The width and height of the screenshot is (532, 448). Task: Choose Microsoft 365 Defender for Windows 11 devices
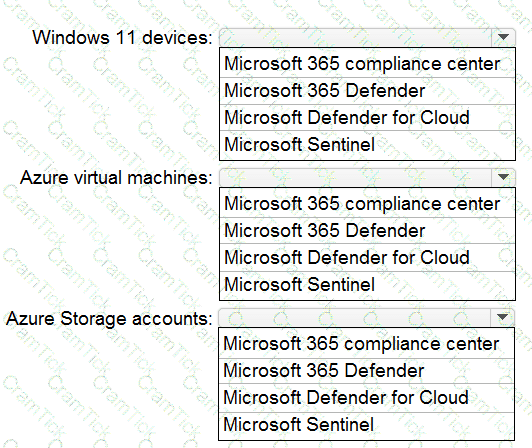coord(367,91)
